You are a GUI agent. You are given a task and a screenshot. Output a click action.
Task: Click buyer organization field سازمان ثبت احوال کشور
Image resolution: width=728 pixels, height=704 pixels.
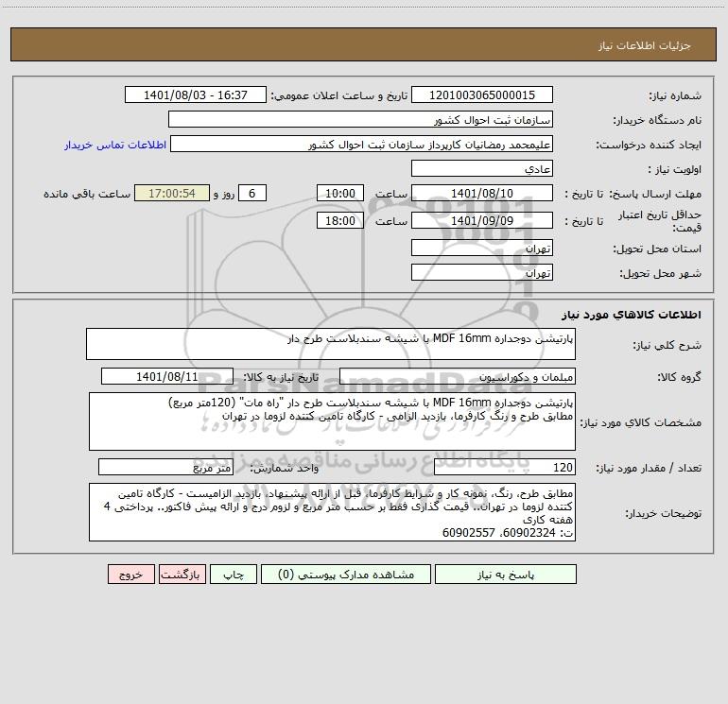pyautogui.click(x=360, y=119)
